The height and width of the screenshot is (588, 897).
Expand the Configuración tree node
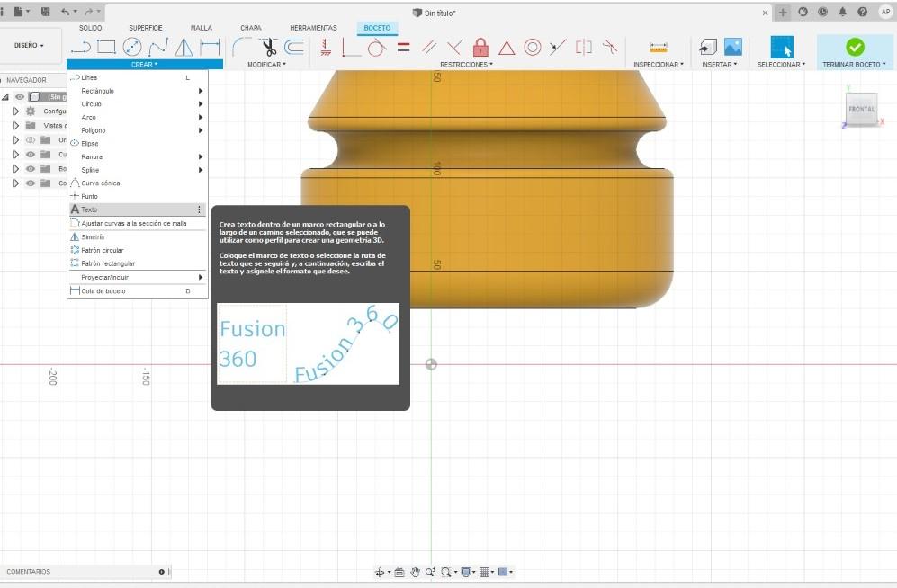pyautogui.click(x=16, y=111)
